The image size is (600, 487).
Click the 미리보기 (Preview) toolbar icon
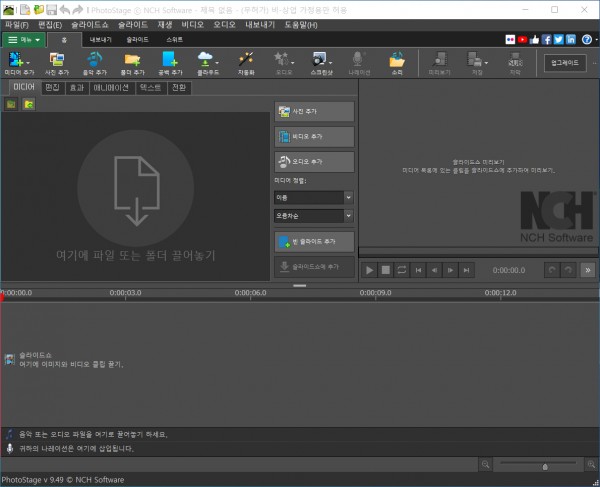[439, 63]
